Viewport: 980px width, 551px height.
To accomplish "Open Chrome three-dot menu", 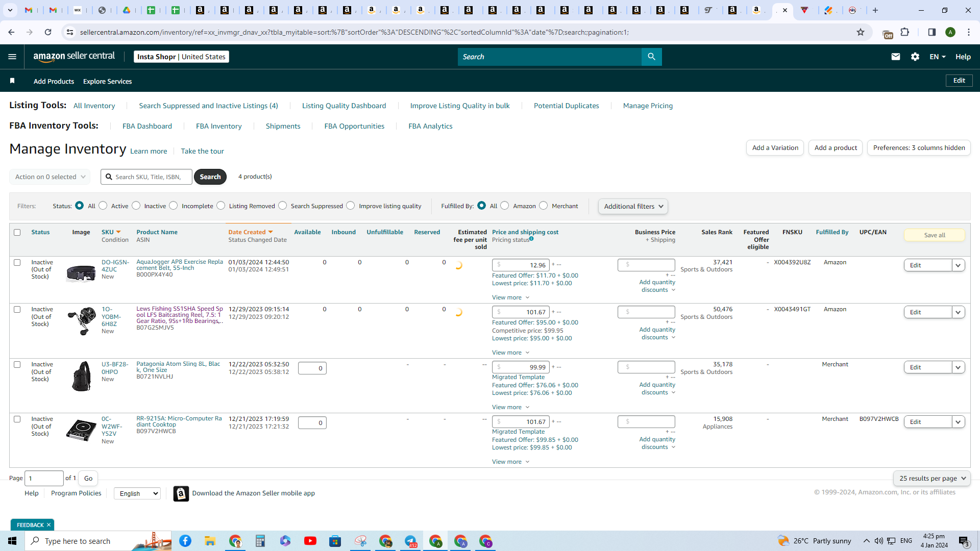I will [x=969, y=32].
